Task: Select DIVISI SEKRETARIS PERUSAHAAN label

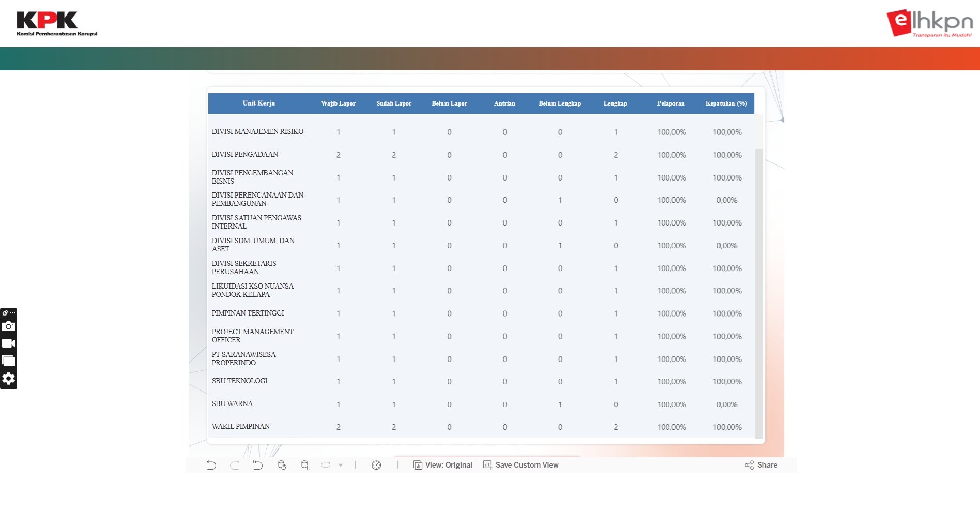Action: point(244,267)
